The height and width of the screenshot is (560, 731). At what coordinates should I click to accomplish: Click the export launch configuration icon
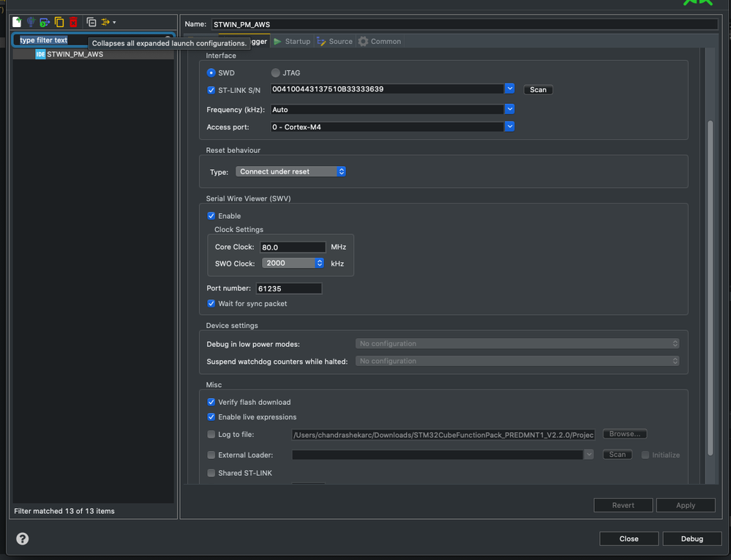click(x=45, y=22)
